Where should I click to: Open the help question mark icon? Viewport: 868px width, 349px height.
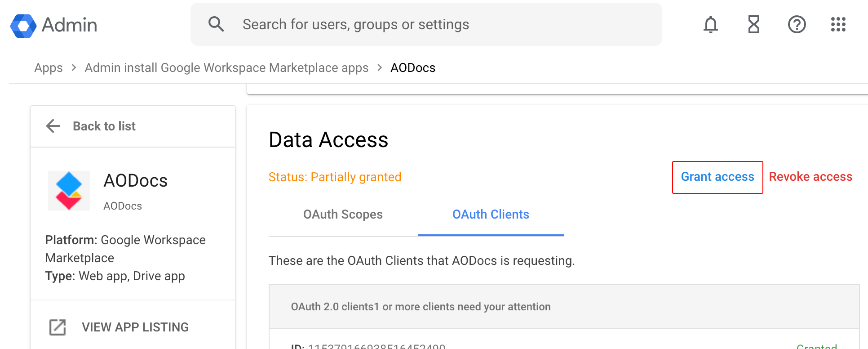[x=797, y=25]
